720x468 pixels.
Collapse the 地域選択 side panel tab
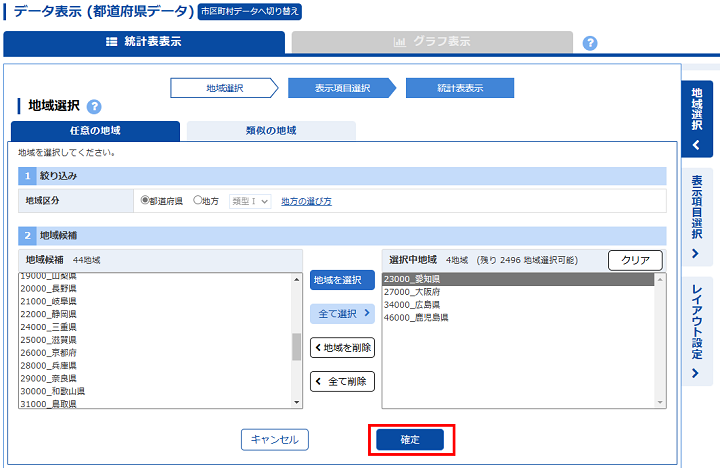(697, 119)
